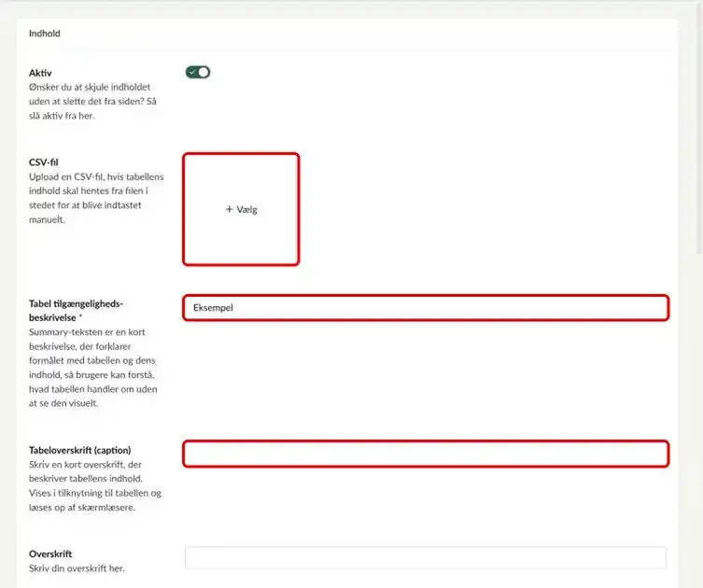Click the white knob of the Aktiv switch
The height and width of the screenshot is (588, 703).
204,72
